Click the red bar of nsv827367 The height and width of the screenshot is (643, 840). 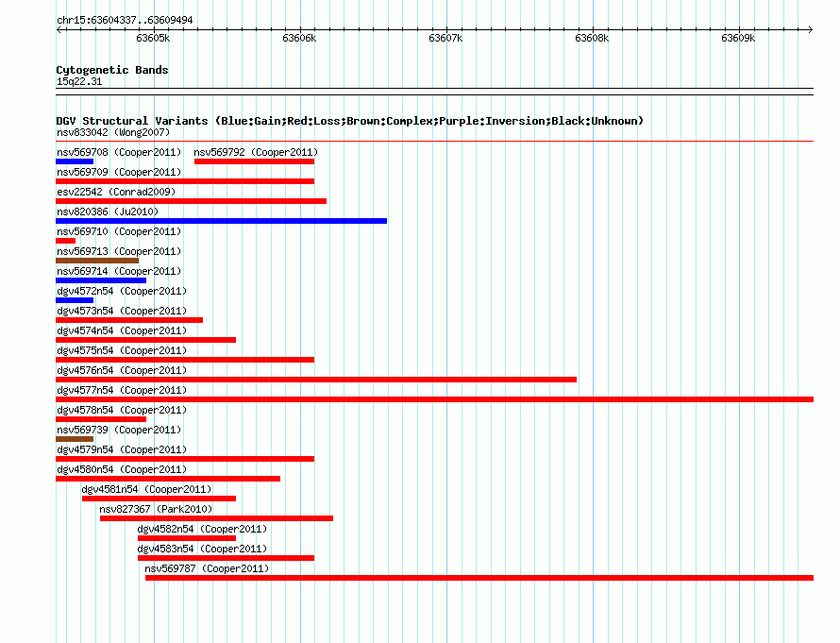point(216,518)
